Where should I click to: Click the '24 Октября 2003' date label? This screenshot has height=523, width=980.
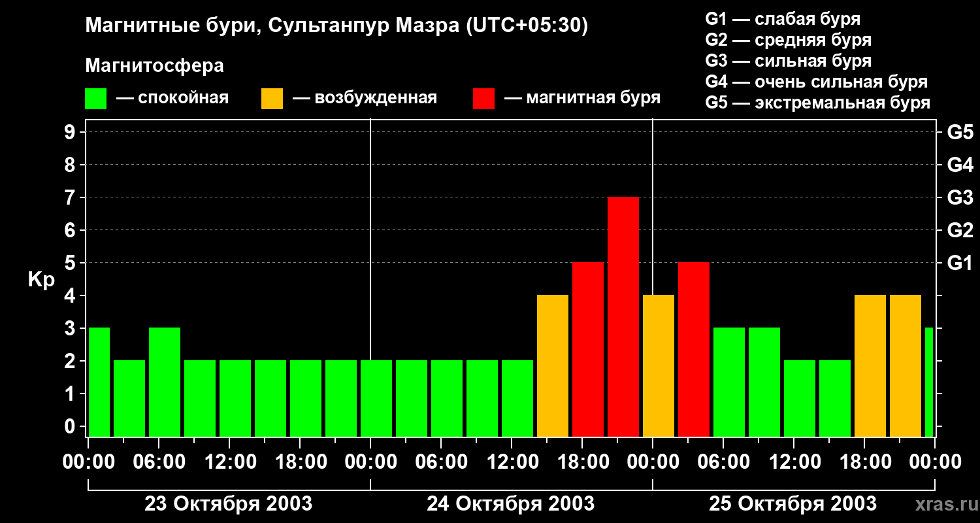[x=510, y=504]
